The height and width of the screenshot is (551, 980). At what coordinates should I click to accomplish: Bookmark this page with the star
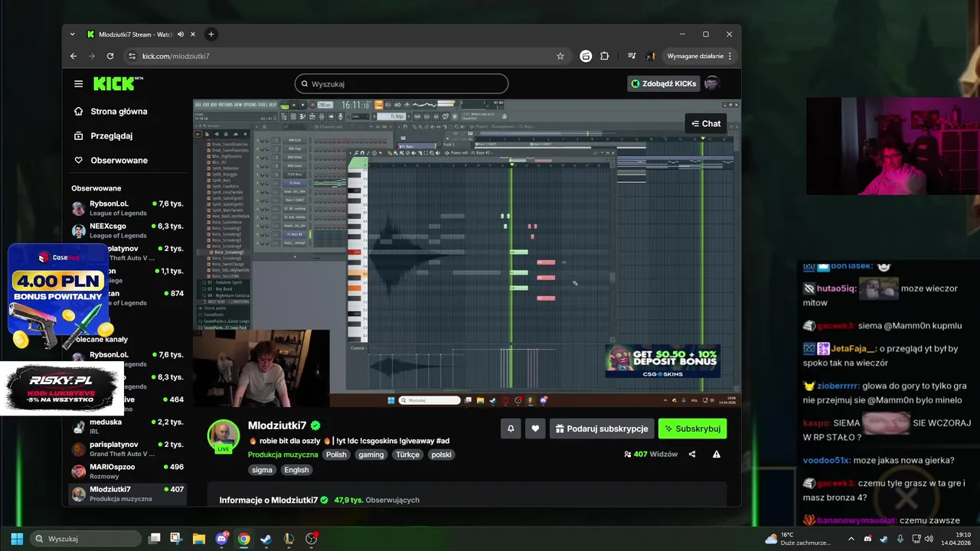(x=560, y=56)
